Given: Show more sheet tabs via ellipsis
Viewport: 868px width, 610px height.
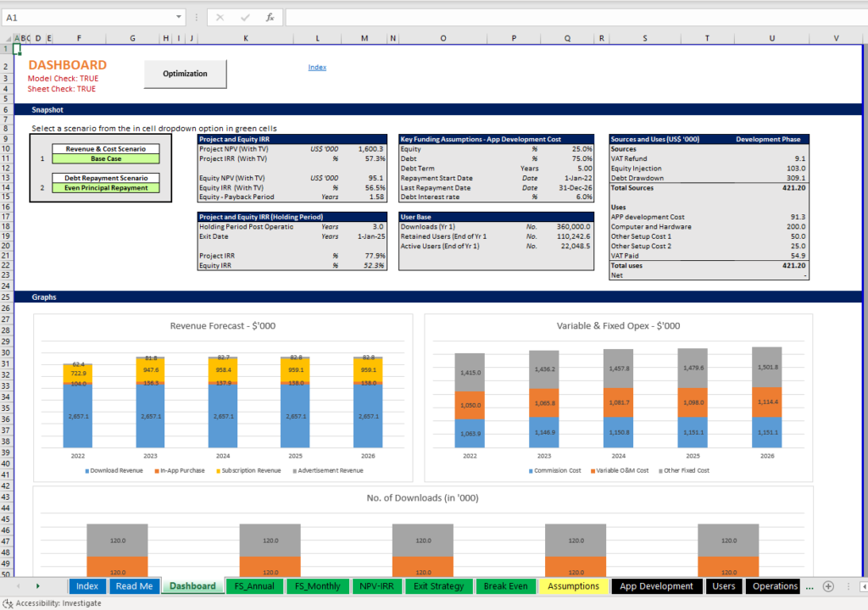Looking at the screenshot, I should tap(810, 586).
